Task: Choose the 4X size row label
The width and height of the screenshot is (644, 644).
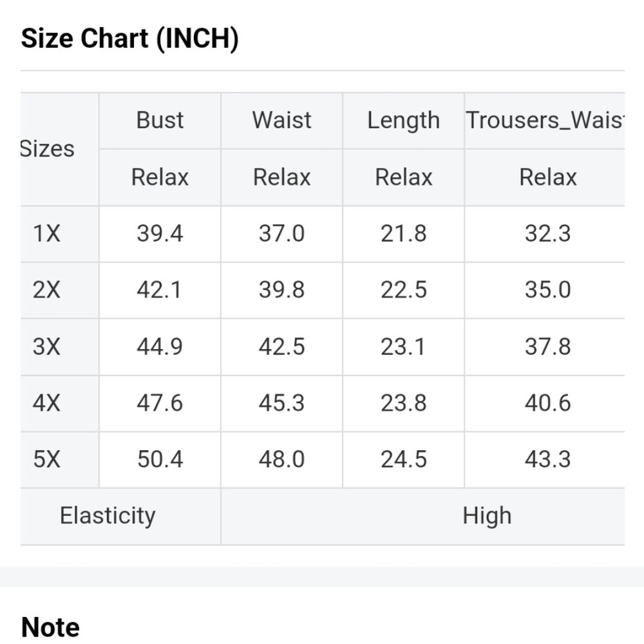Action: (46, 403)
